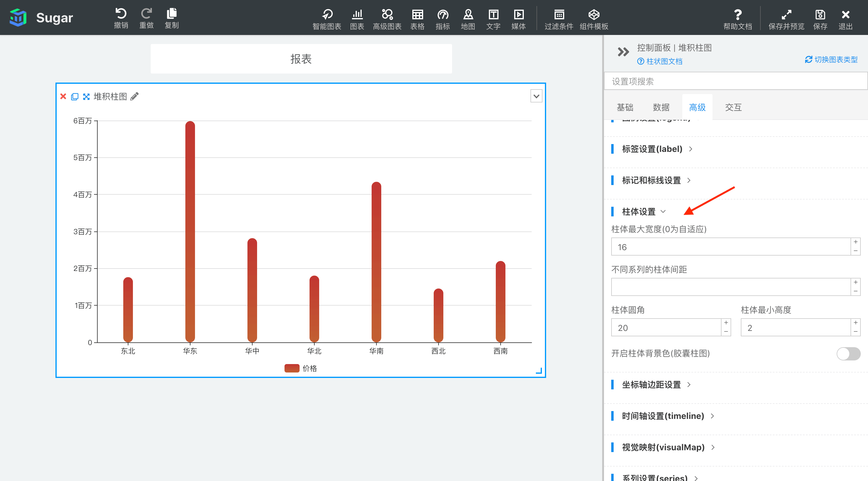This screenshot has height=481, width=868.
Task: Click the fullscreen icon on chart header
Action: (86, 97)
